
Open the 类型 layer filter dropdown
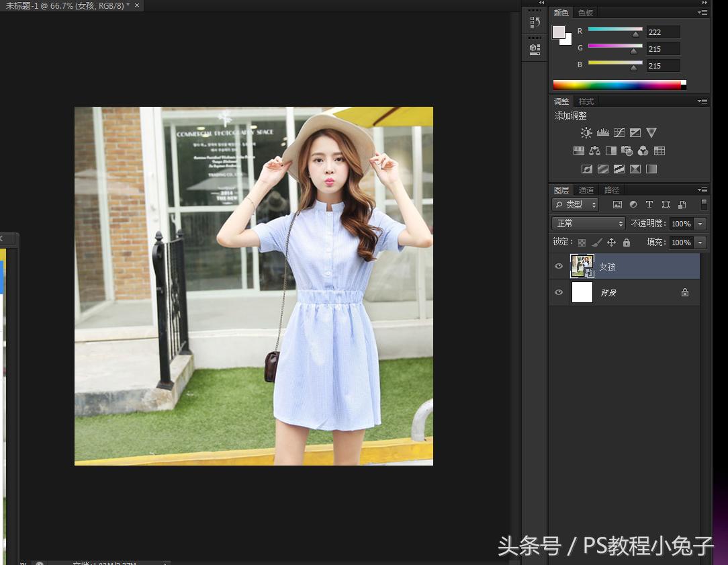click(576, 205)
